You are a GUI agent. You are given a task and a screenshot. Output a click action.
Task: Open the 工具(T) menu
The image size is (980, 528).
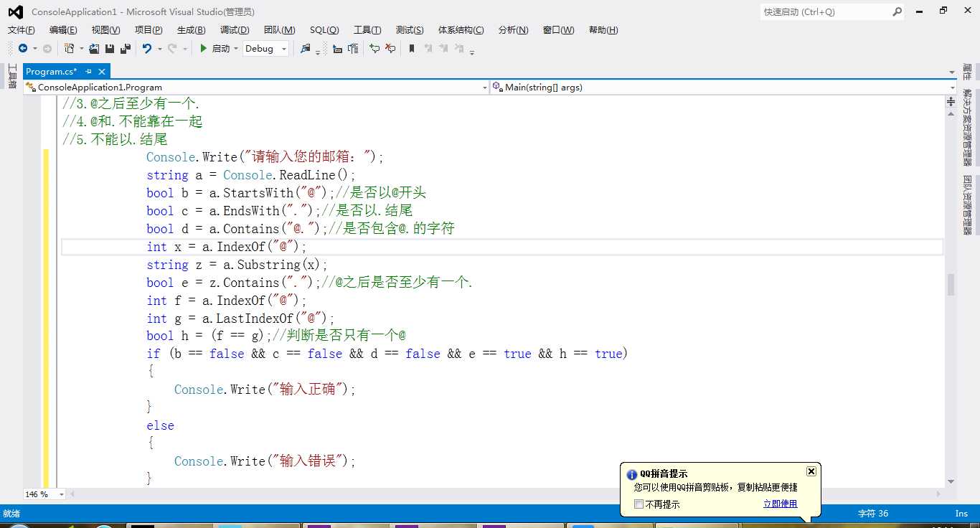[367, 30]
